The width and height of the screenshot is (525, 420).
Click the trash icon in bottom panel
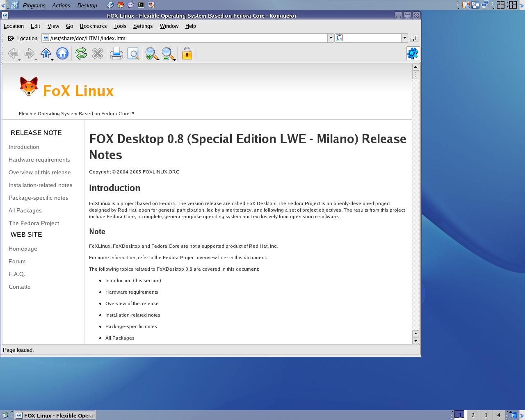pyautogui.click(x=514, y=415)
